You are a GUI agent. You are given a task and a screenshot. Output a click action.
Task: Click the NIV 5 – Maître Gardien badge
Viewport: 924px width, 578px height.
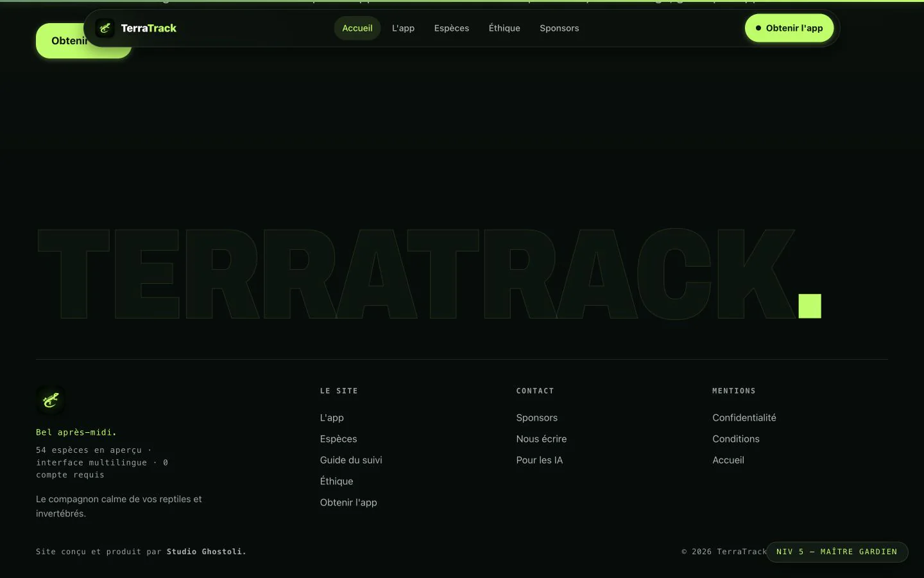click(837, 552)
